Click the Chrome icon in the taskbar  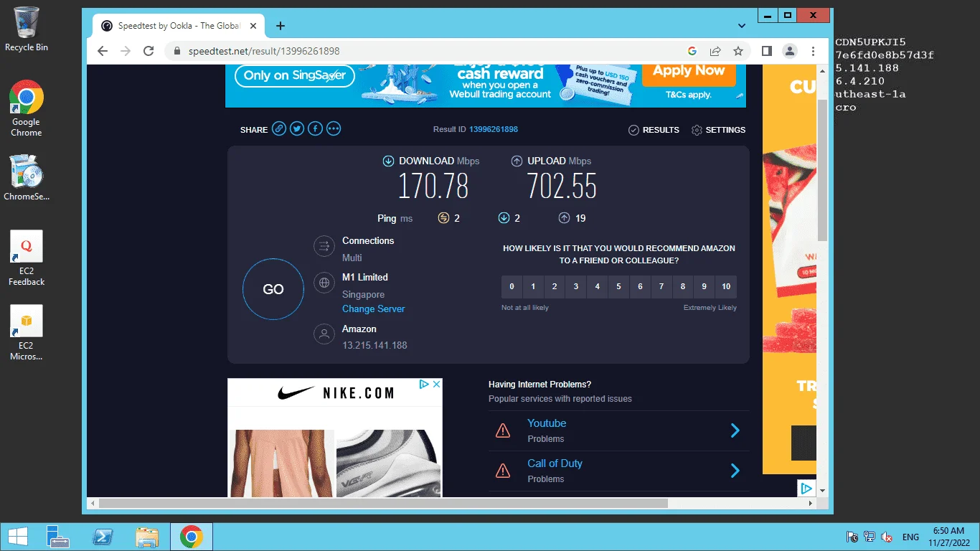[191, 537]
